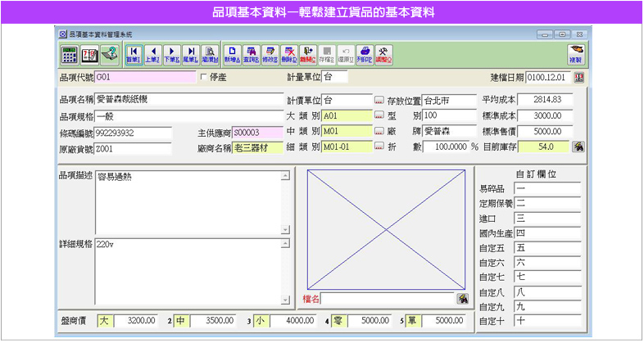Image resolution: width=644 pixels, height=343 pixels.
Task: Toggle the 停產 checkbox
Action: [x=204, y=78]
